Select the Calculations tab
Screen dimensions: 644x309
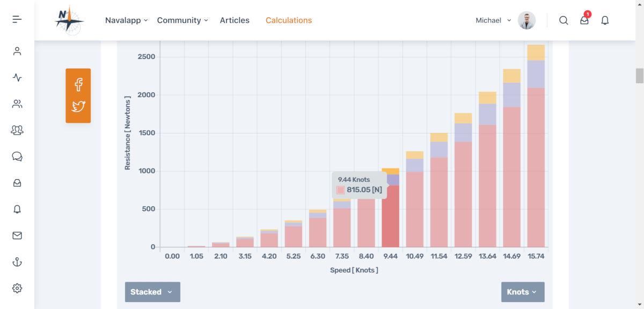[x=289, y=20]
